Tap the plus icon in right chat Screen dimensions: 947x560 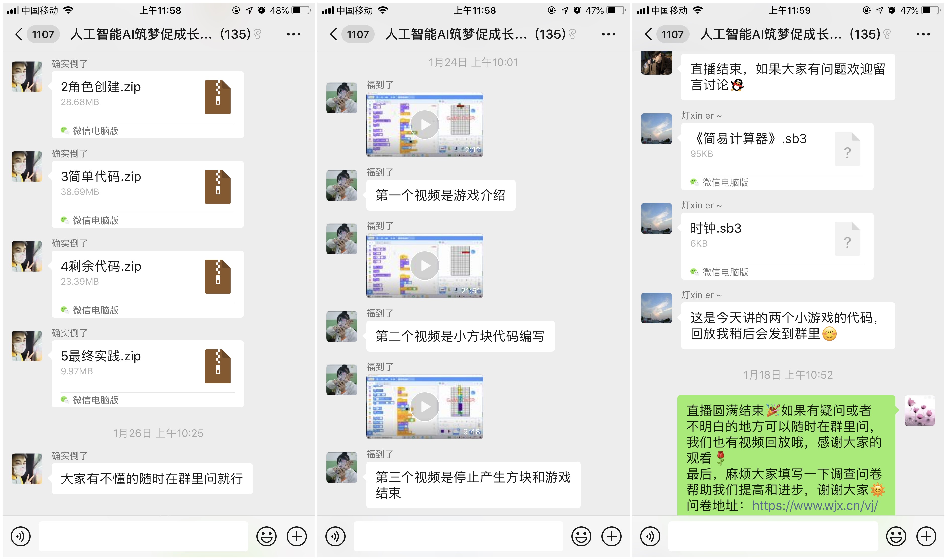[926, 536]
